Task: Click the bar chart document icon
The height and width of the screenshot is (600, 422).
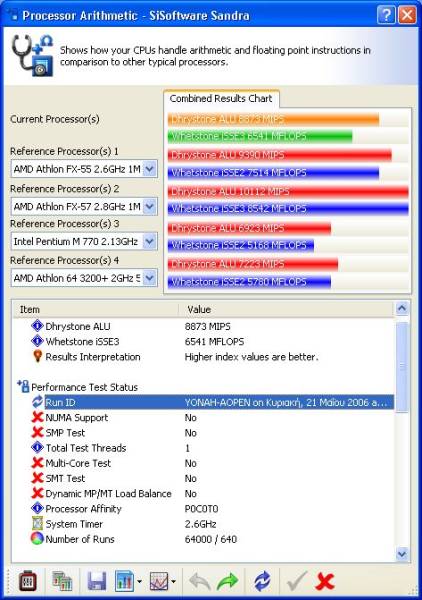Action: click(124, 581)
